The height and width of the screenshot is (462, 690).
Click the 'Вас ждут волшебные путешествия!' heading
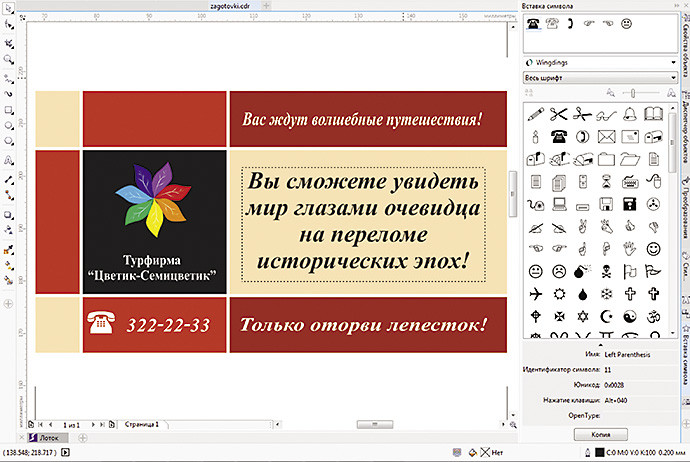click(363, 119)
